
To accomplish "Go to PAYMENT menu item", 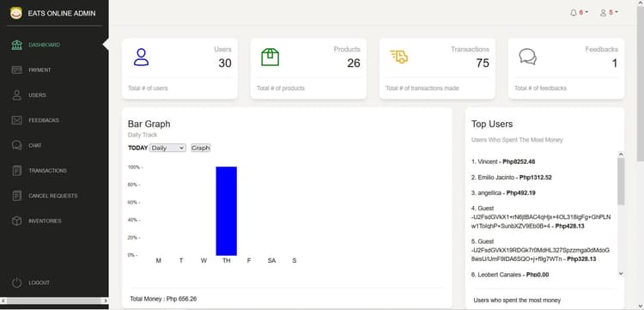I will click(39, 70).
